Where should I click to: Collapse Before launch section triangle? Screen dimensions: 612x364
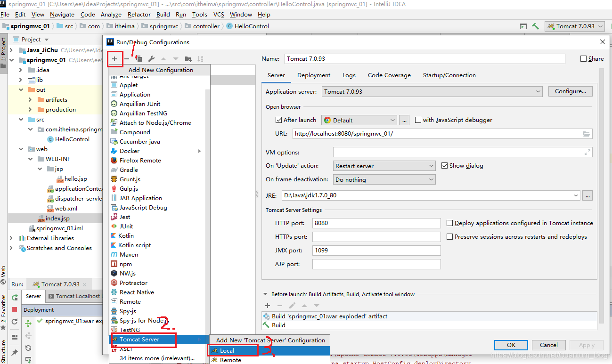click(x=266, y=294)
